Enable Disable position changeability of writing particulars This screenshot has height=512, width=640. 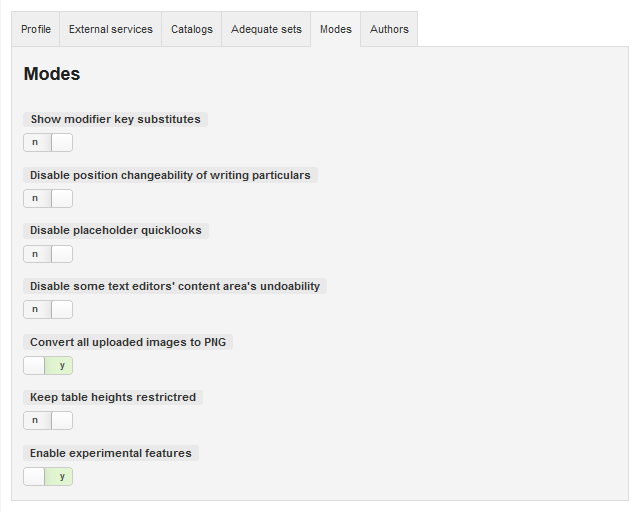[48, 198]
